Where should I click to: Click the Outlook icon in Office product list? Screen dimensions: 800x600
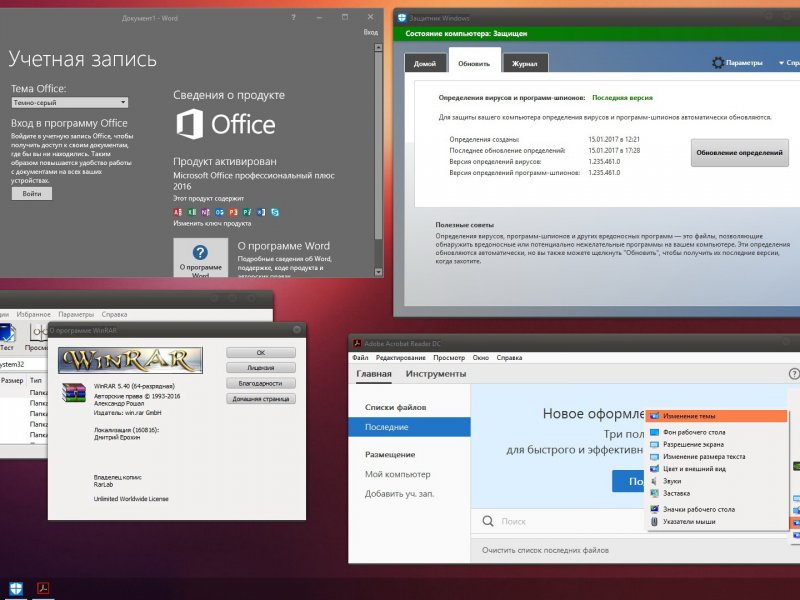219,212
